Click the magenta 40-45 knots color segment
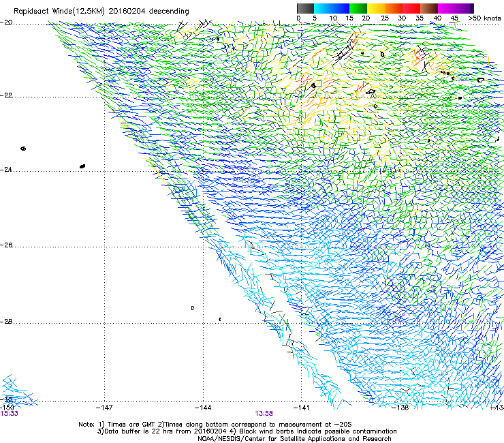The height and width of the screenshot is (443, 504). [x=447, y=8]
